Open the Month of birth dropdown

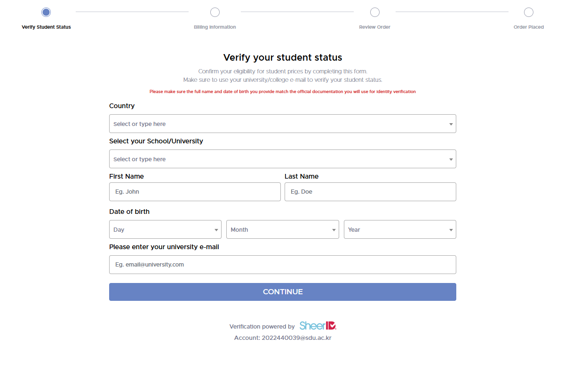point(282,230)
